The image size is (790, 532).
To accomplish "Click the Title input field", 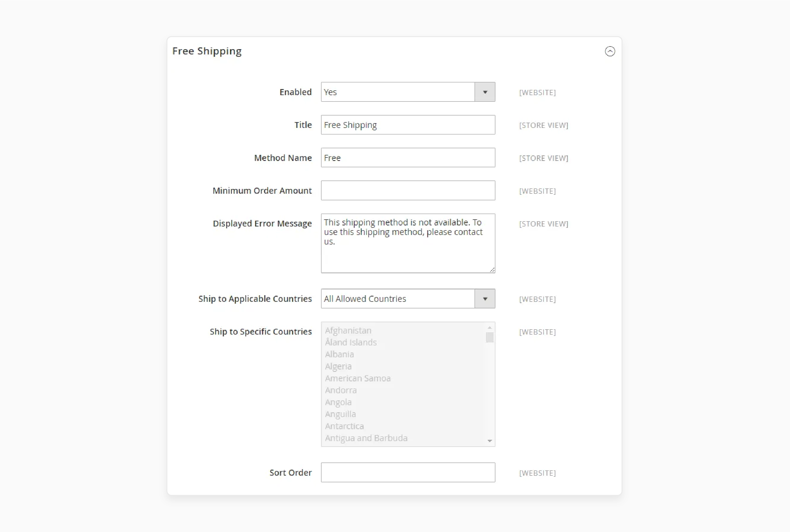I will coord(408,125).
